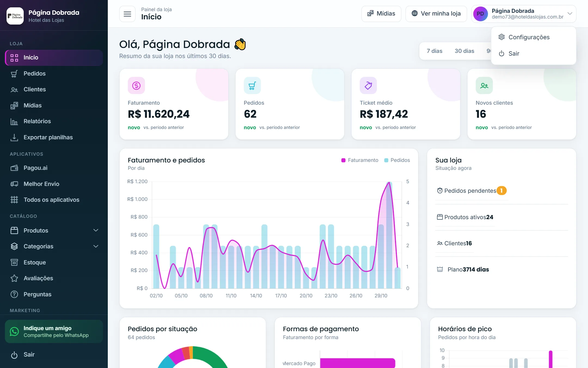Click the hamburger menu icon

[x=127, y=14]
